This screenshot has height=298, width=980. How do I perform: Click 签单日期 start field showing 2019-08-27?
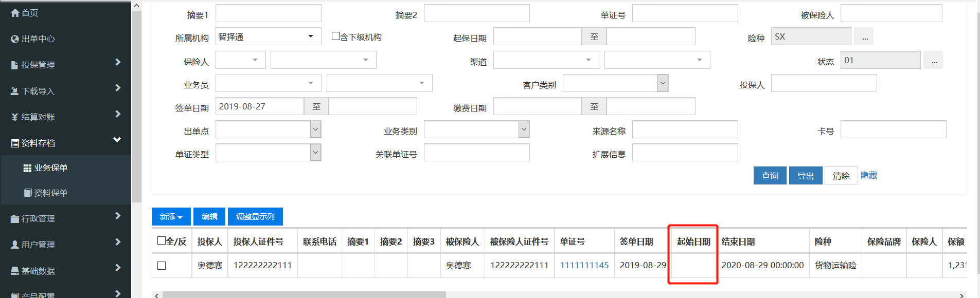click(260, 106)
